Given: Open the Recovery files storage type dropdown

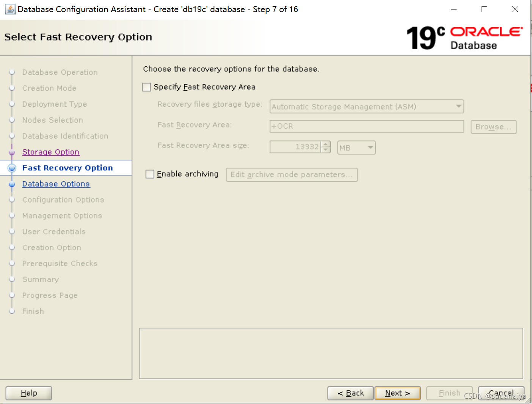Looking at the screenshot, I should pos(367,107).
